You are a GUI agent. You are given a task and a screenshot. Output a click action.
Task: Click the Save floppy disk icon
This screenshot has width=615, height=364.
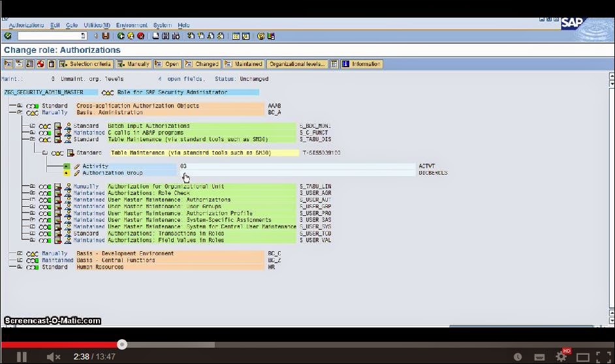106,36
